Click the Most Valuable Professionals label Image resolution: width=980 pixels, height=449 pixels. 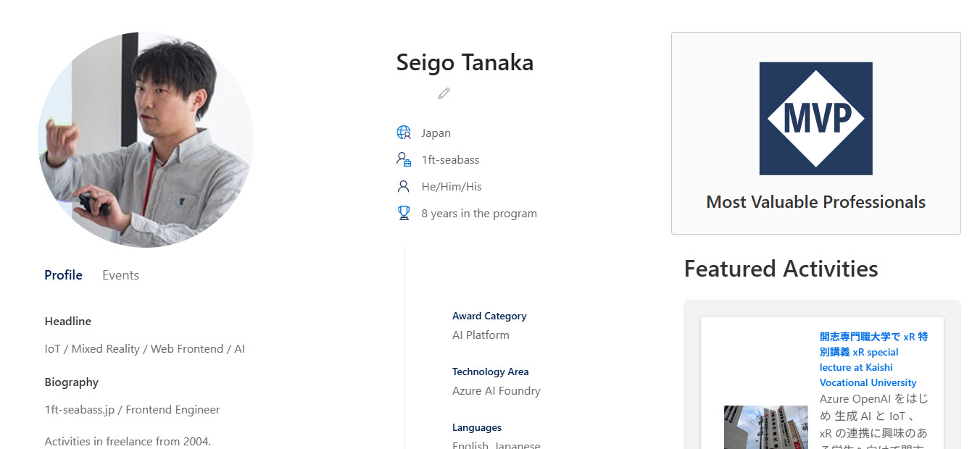tap(815, 202)
